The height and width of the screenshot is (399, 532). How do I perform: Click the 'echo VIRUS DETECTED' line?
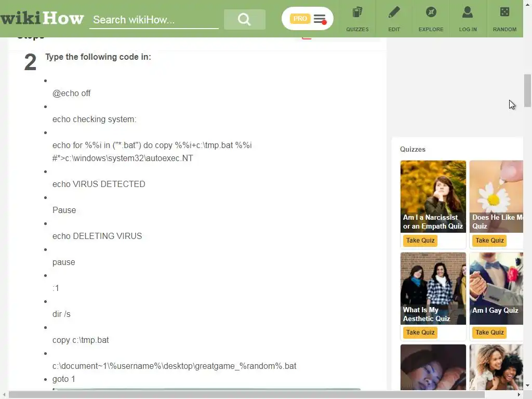tap(99, 184)
